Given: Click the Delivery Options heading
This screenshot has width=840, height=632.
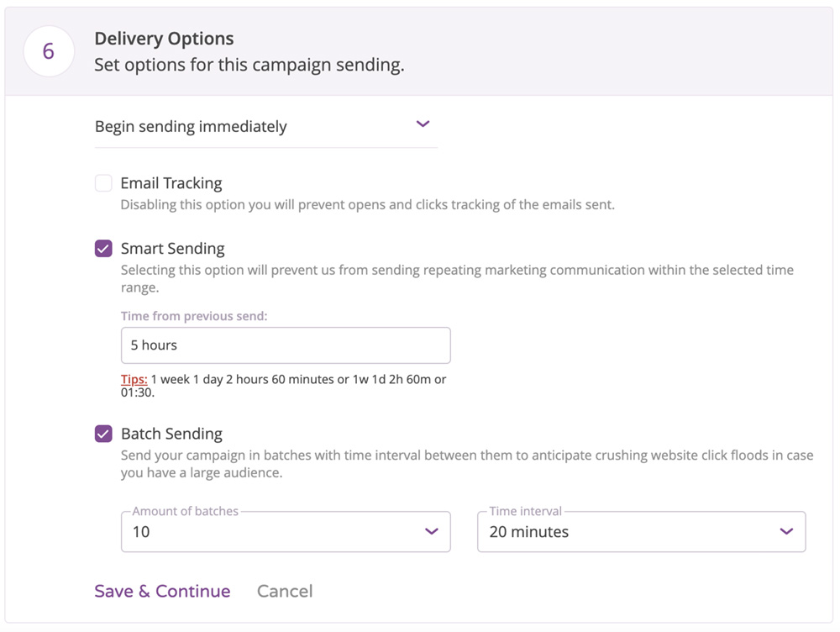Looking at the screenshot, I should click(x=164, y=39).
